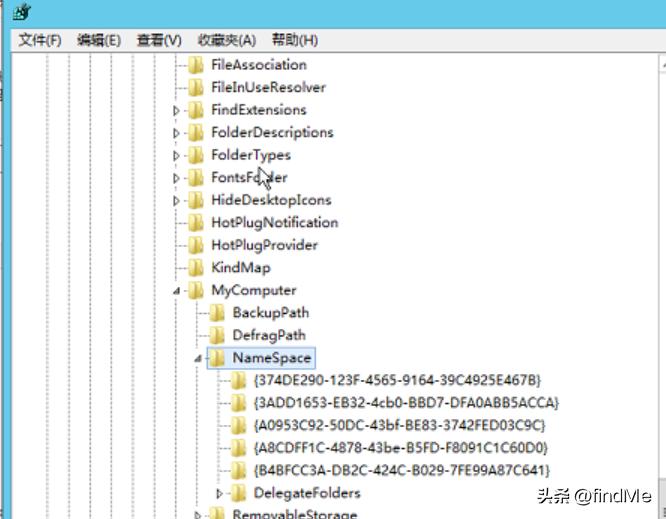Viewport: 666px width, 519px height.
Task: Expand the DelegateFolders key
Action: [x=219, y=494]
